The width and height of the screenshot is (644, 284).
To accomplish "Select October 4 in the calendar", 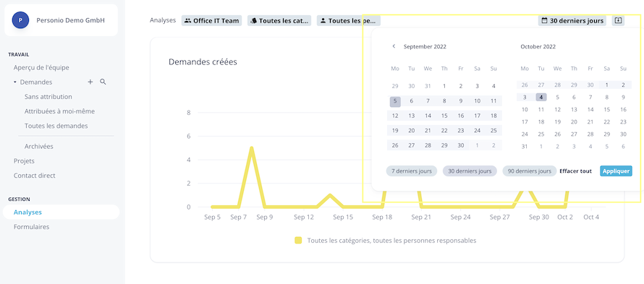I will point(541,98).
